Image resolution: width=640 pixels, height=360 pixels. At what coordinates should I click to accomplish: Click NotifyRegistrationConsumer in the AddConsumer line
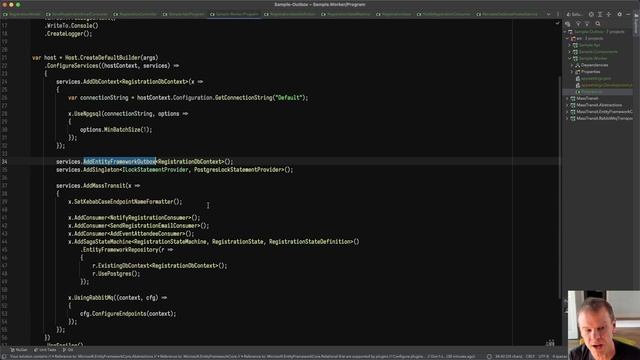[150, 218]
